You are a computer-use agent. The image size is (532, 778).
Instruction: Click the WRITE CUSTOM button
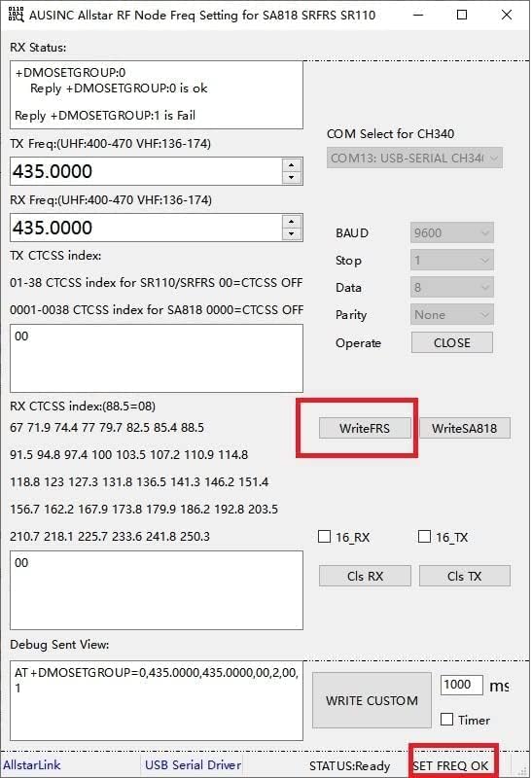(x=372, y=700)
